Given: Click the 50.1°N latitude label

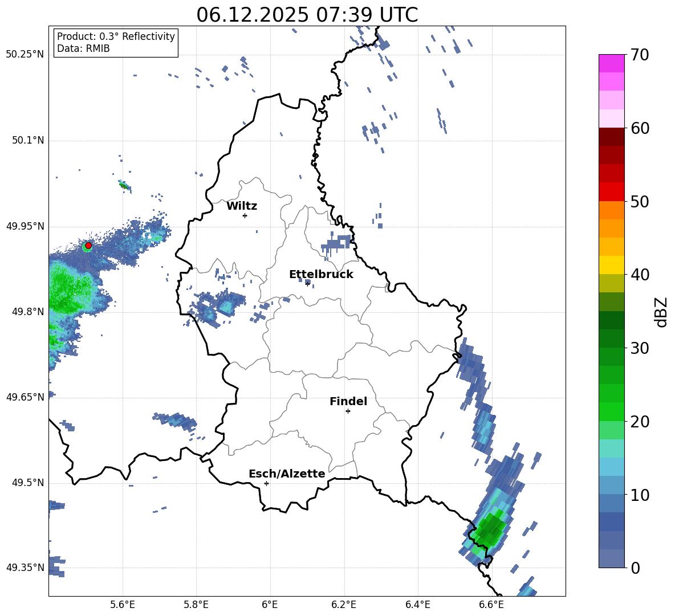Looking at the screenshot, I should click(x=27, y=141).
